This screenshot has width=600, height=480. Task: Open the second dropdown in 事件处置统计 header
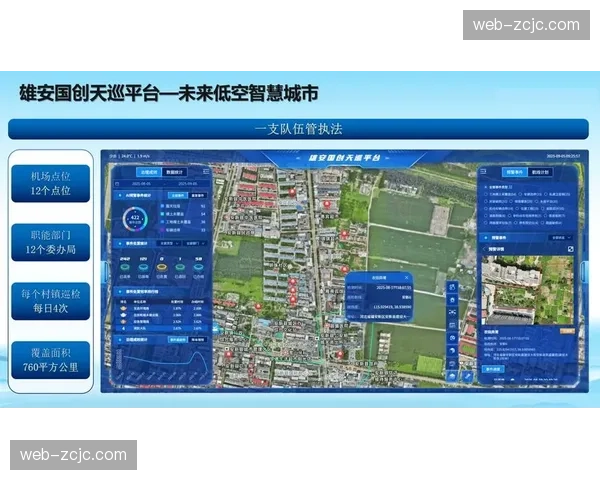(195, 243)
